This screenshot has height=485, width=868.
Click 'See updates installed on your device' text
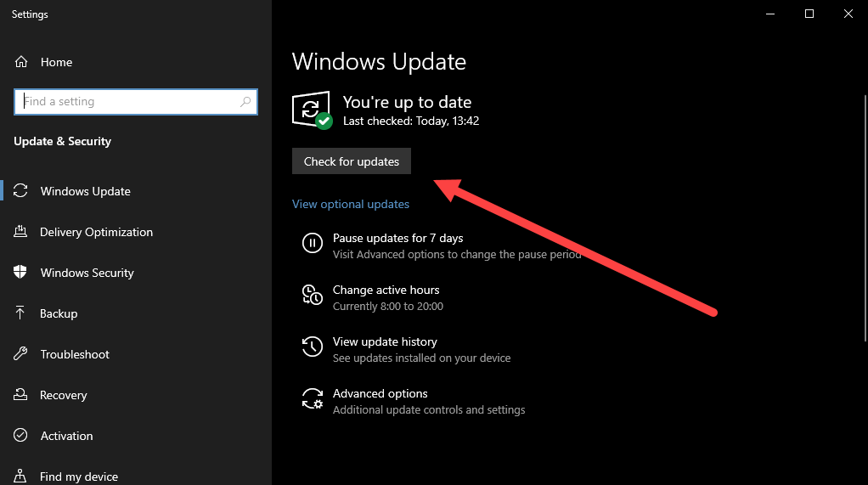[421, 358]
